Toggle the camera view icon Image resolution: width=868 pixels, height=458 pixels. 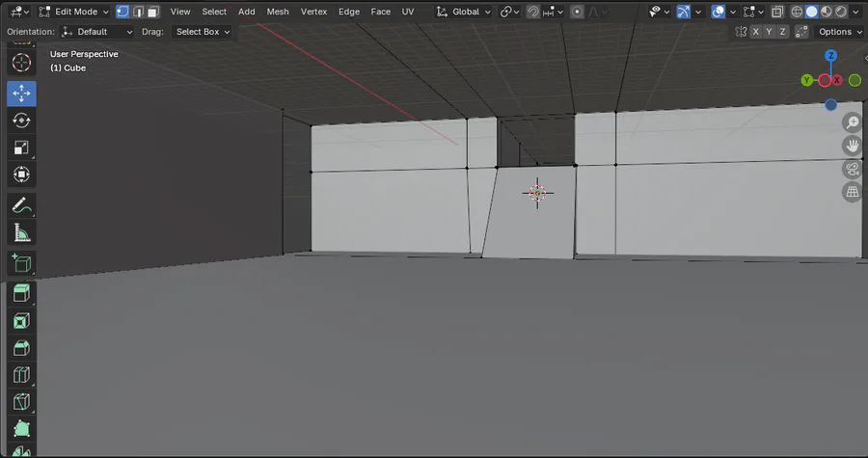(x=853, y=169)
